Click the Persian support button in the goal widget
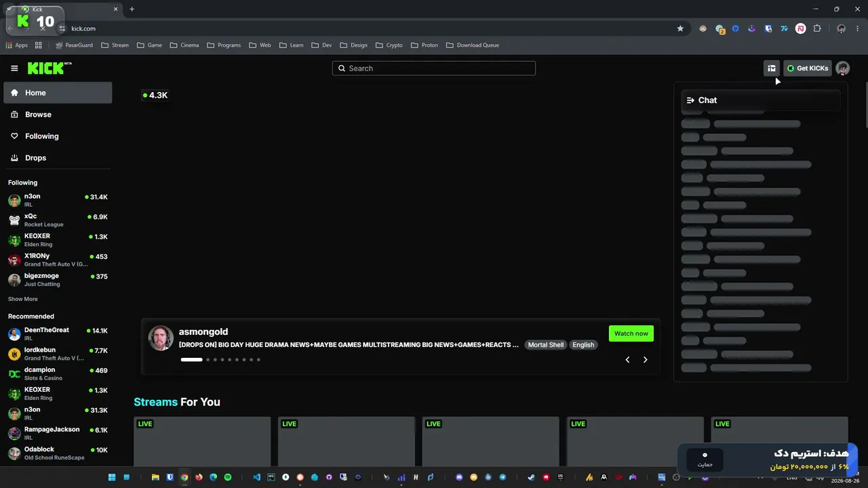 pos(705,459)
